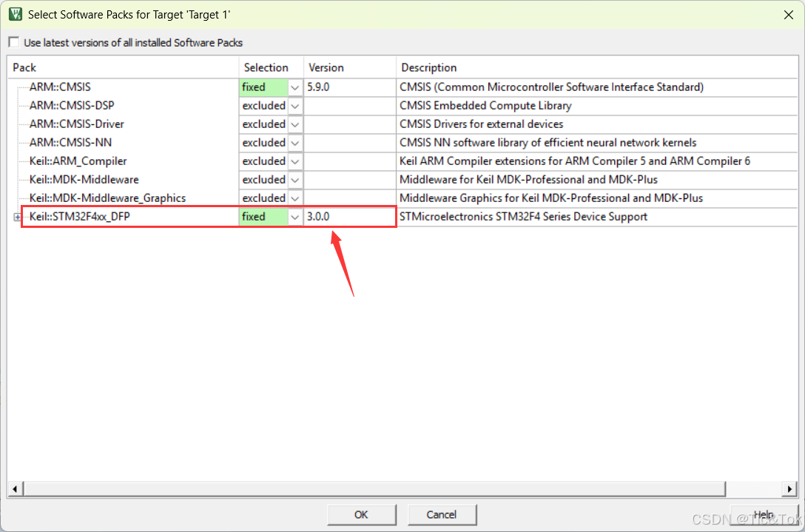Click the Version column header
The height and width of the screenshot is (532, 805).
[x=350, y=68]
